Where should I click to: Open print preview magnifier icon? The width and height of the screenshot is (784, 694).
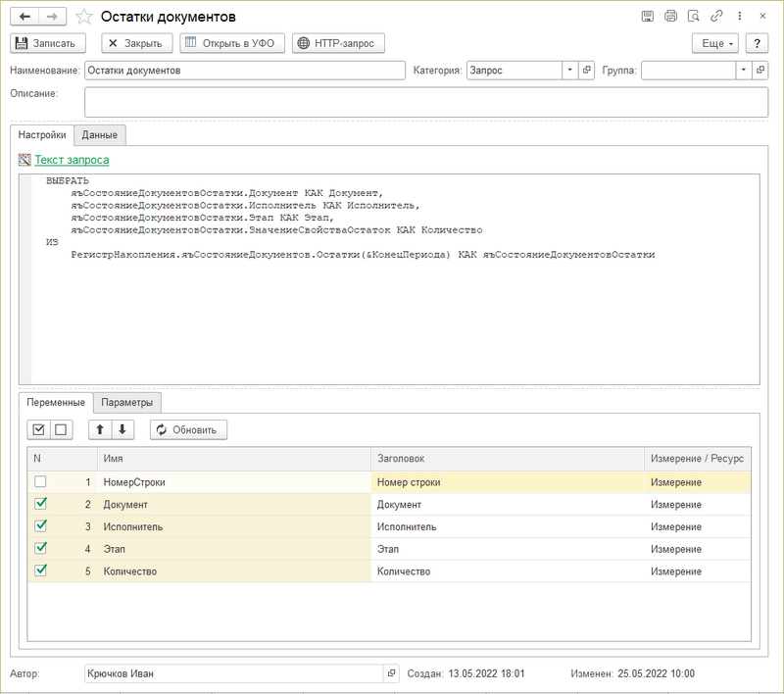[x=694, y=17]
